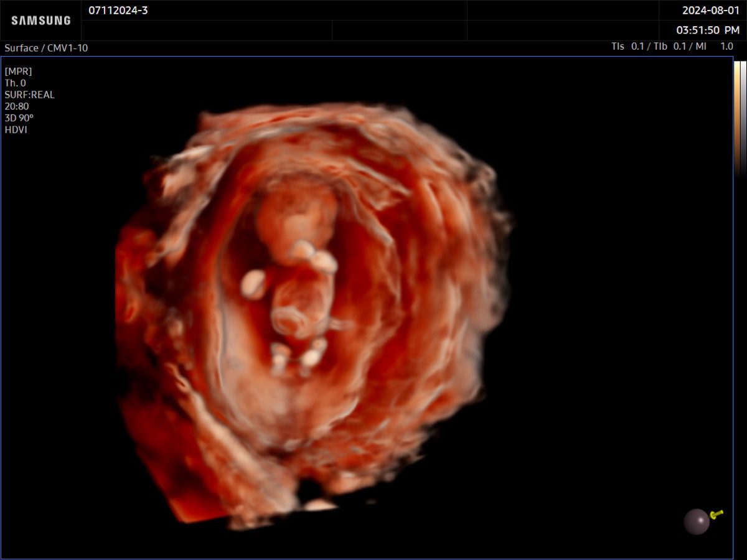Click the grayscale map bar
The height and width of the screenshot is (560, 747).
pyautogui.click(x=743, y=118)
